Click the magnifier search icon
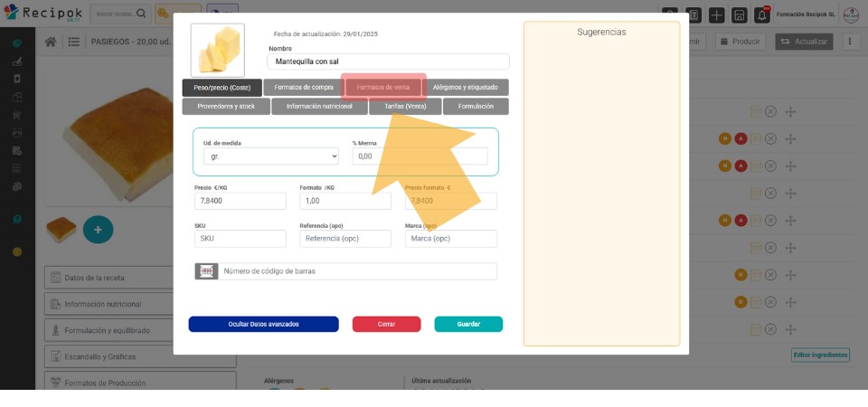 pos(142,14)
